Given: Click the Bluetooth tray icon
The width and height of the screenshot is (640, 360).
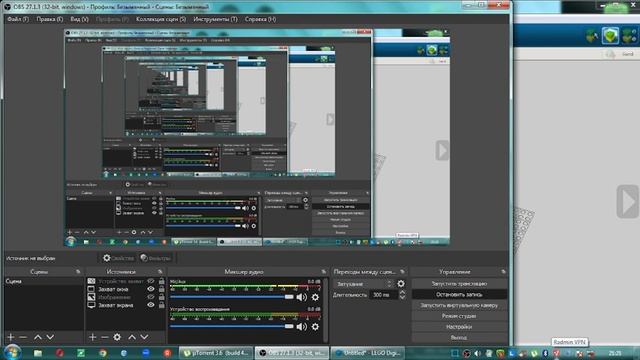Looking at the screenshot, I should (545, 353).
